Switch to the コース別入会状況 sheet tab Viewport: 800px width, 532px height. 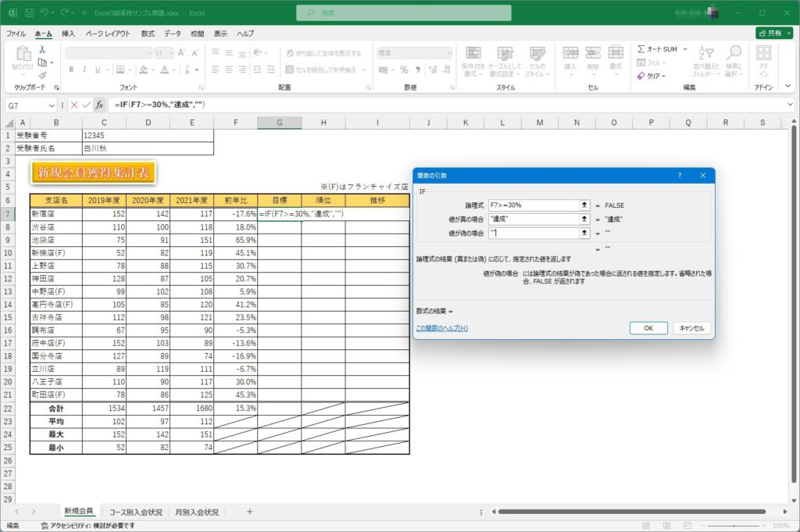[136, 512]
